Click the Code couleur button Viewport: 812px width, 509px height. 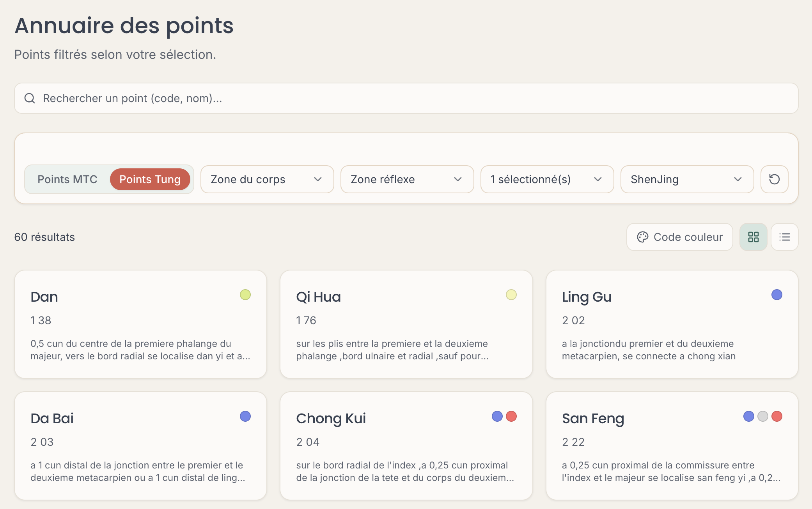pyautogui.click(x=679, y=237)
